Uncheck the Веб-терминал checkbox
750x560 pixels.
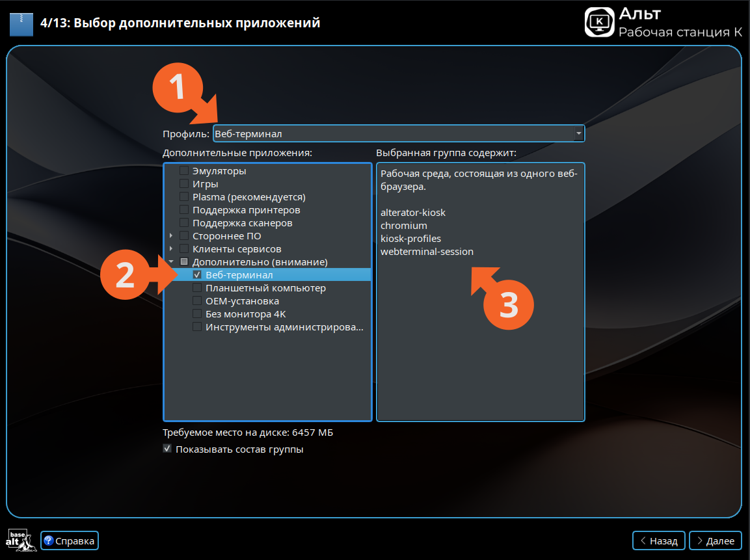[x=197, y=275]
